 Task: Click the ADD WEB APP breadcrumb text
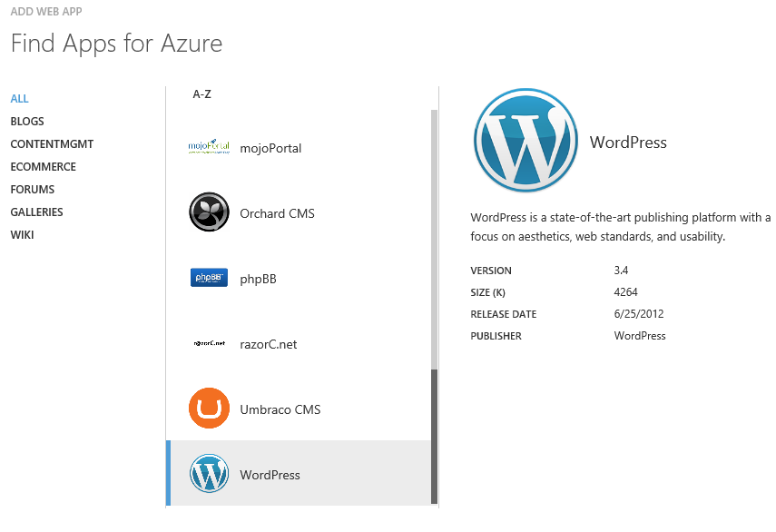tap(46, 12)
